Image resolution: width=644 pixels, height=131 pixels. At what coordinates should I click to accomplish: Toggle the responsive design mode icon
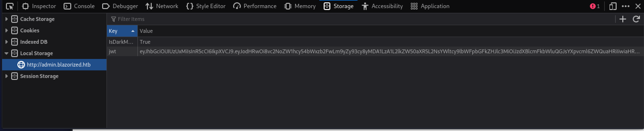pos(613,6)
